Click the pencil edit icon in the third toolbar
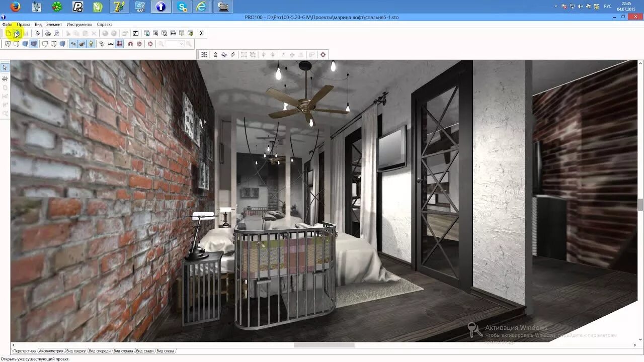The image size is (644, 362). 233,55
